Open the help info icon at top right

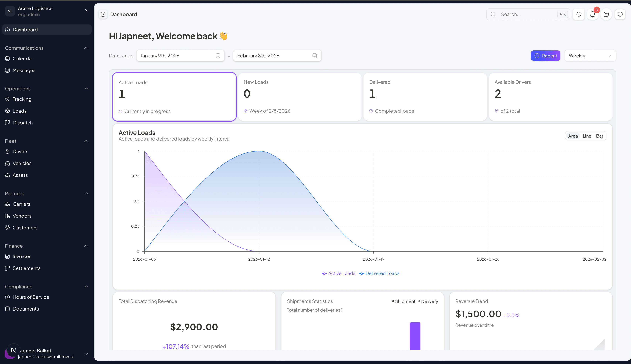[x=620, y=14]
